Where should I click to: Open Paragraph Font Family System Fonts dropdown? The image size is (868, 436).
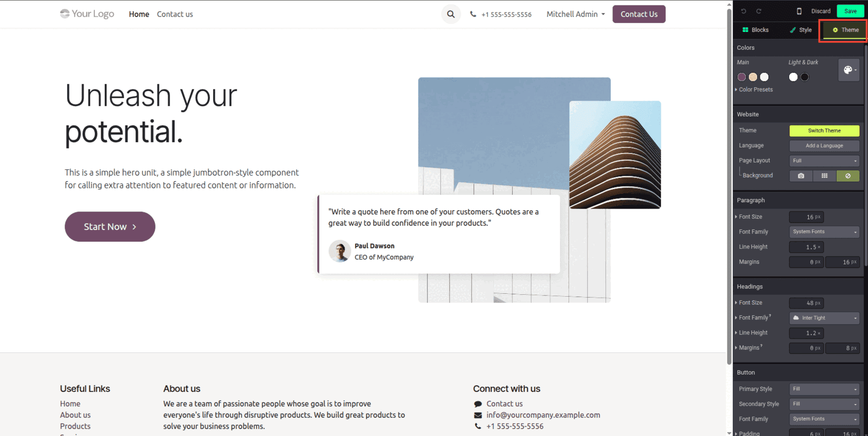824,232
